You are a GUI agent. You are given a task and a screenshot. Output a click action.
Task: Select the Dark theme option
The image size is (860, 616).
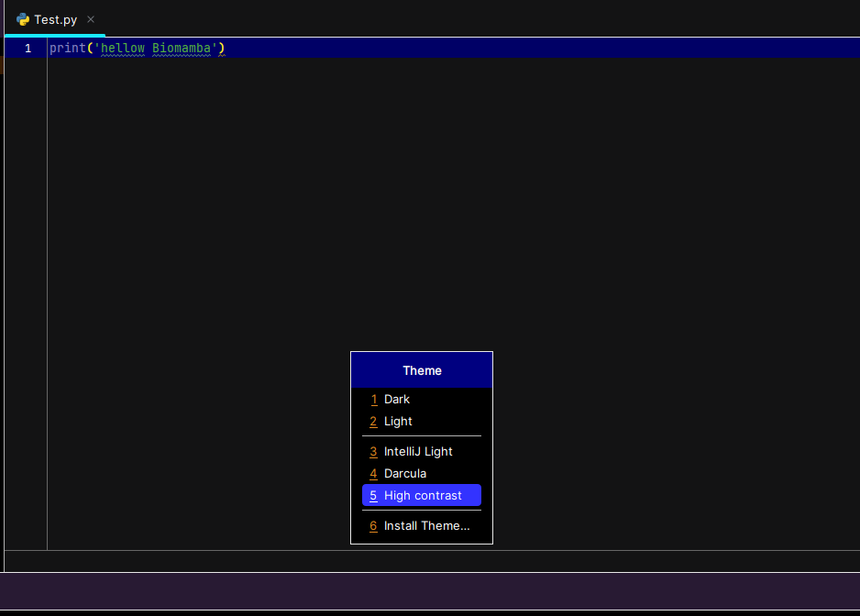pyautogui.click(x=421, y=400)
